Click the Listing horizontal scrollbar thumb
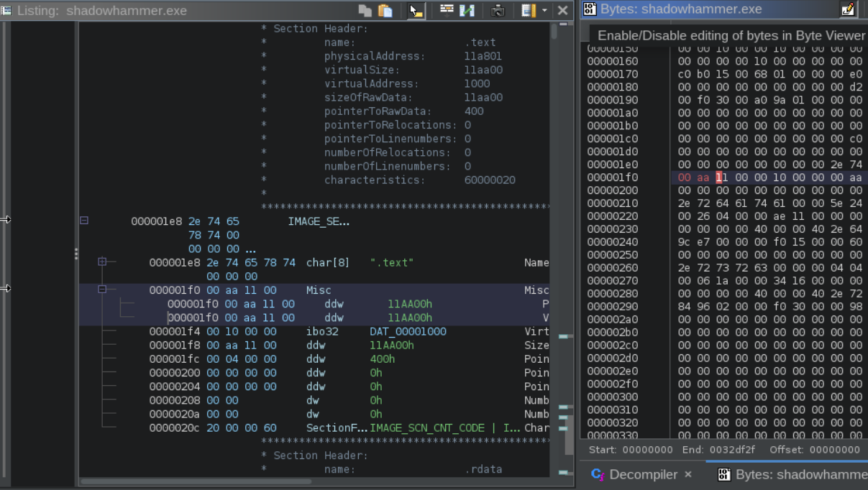This screenshot has height=490, width=868. point(196,481)
